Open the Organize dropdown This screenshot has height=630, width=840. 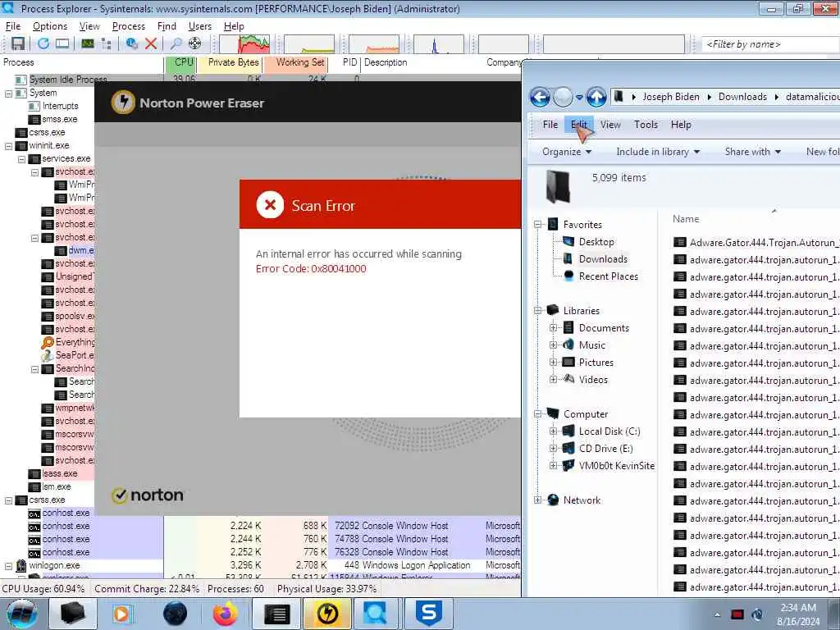point(567,152)
